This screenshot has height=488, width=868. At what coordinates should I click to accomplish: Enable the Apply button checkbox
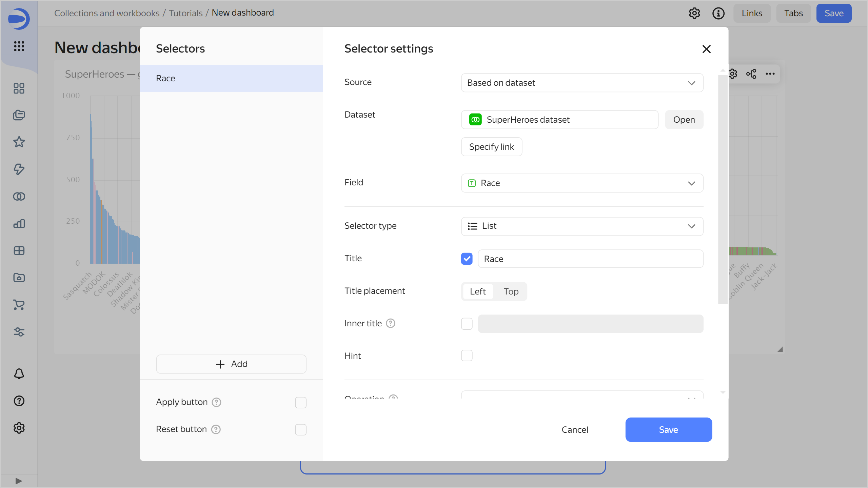[301, 402]
